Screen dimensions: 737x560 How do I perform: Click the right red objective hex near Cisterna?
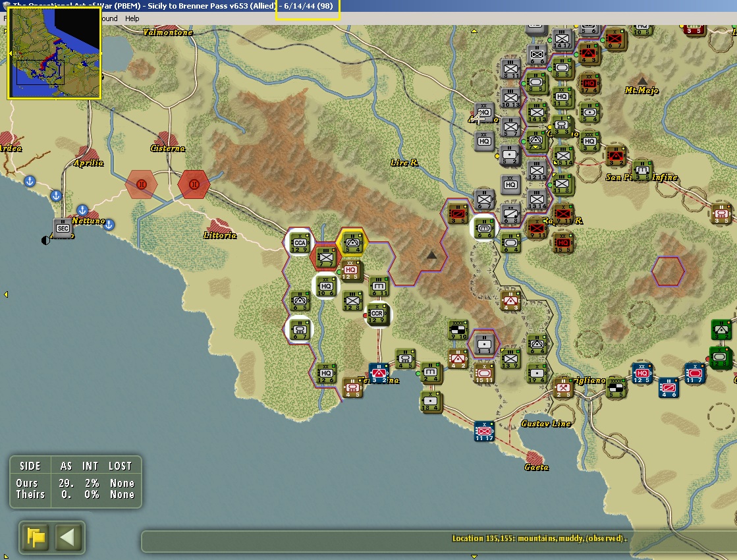tap(194, 184)
